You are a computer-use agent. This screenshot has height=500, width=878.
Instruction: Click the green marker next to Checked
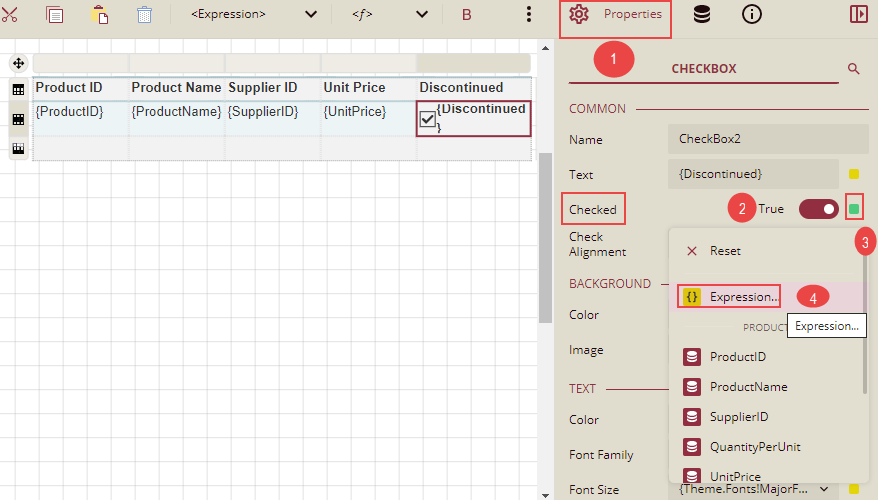point(854,209)
